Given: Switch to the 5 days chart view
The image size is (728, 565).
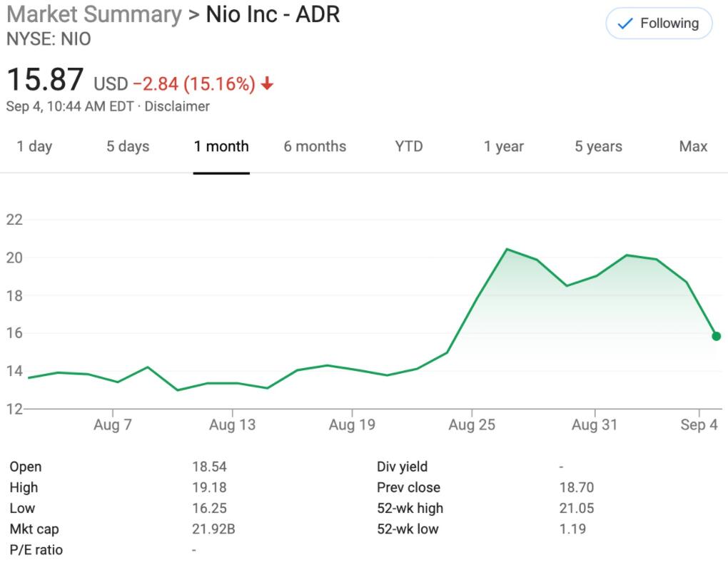Looking at the screenshot, I should [127, 146].
